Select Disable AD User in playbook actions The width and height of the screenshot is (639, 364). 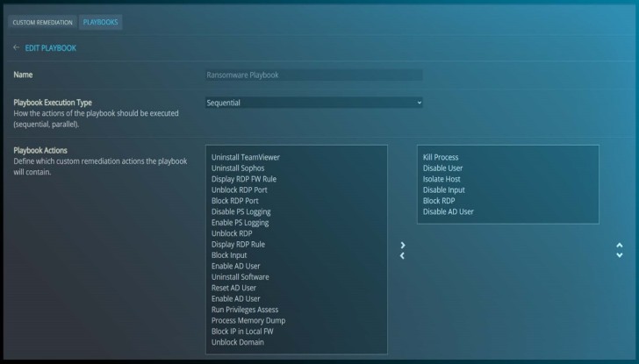[x=448, y=211]
